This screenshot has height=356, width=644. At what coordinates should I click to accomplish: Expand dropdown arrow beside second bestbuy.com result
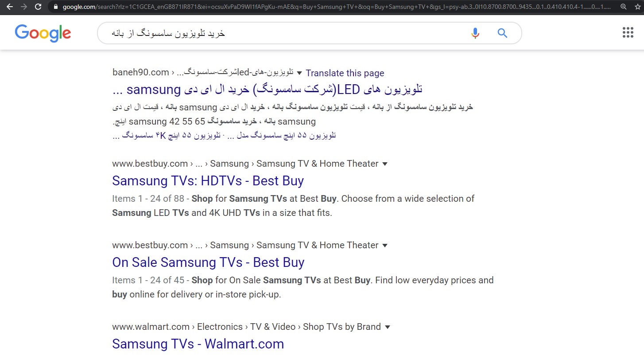(385, 246)
